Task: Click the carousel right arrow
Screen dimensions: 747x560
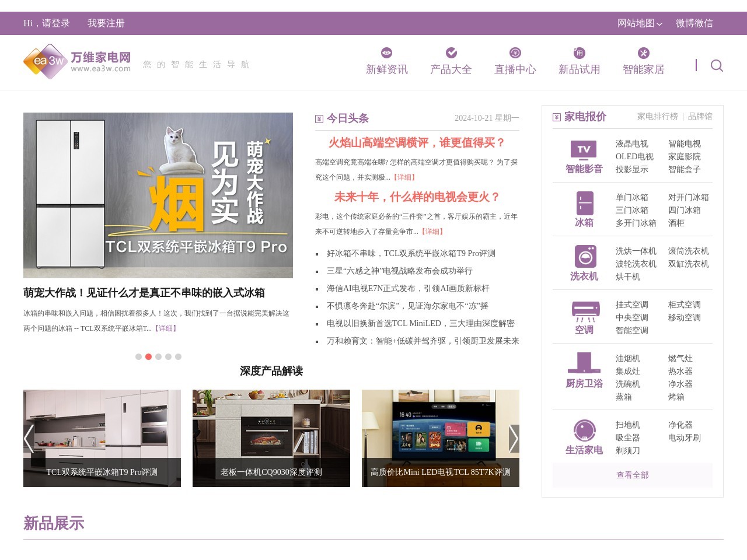Action: (514, 439)
